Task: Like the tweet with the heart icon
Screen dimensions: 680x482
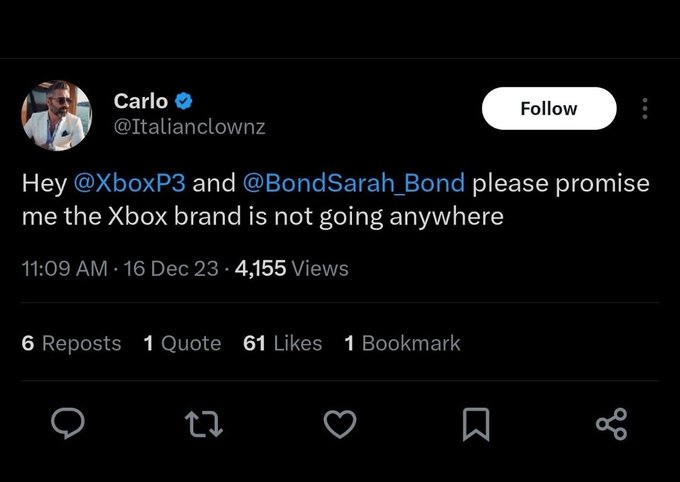Action: (340, 424)
